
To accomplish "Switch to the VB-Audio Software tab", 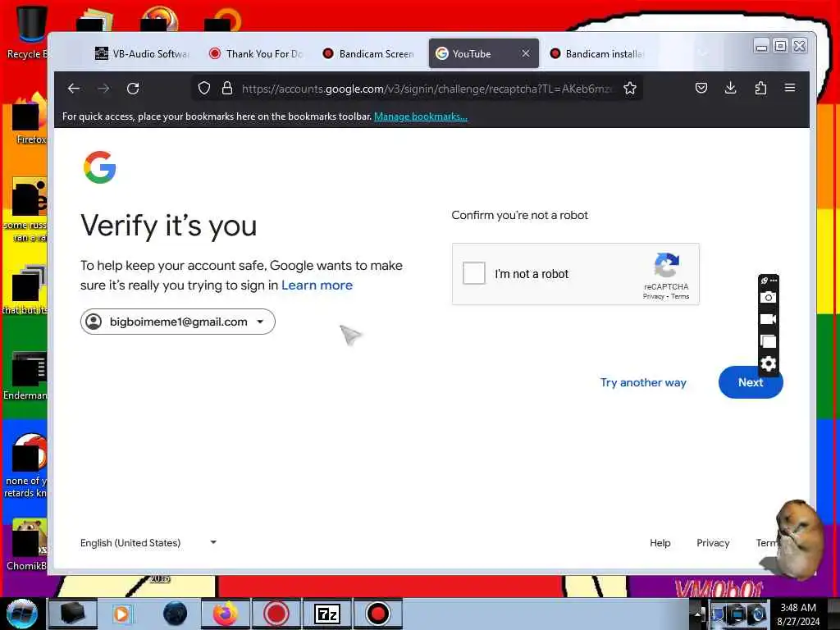I will (x=143, y=53).
